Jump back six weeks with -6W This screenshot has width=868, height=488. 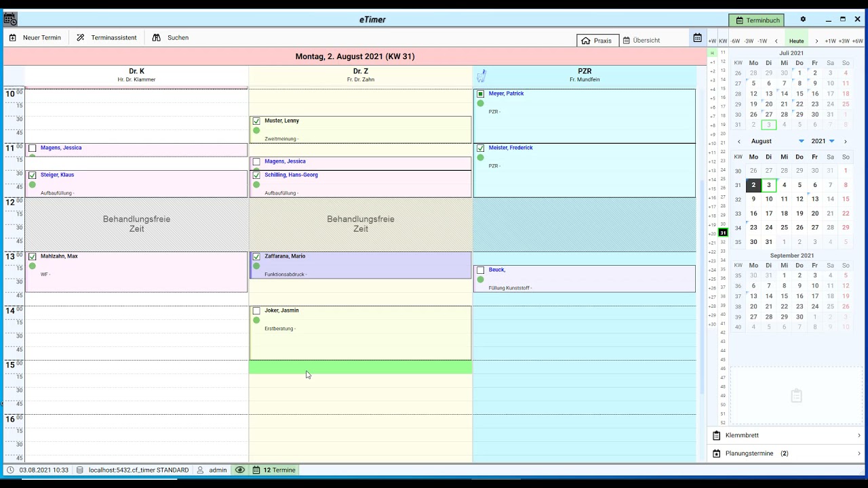pyautogui.click(x=735, y=41)
